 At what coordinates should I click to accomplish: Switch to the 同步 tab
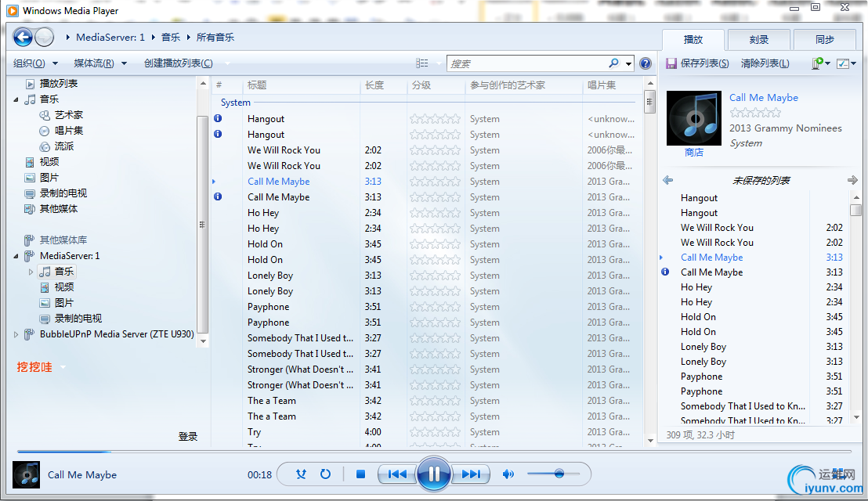pyautogui.click(x=825, y=39)
